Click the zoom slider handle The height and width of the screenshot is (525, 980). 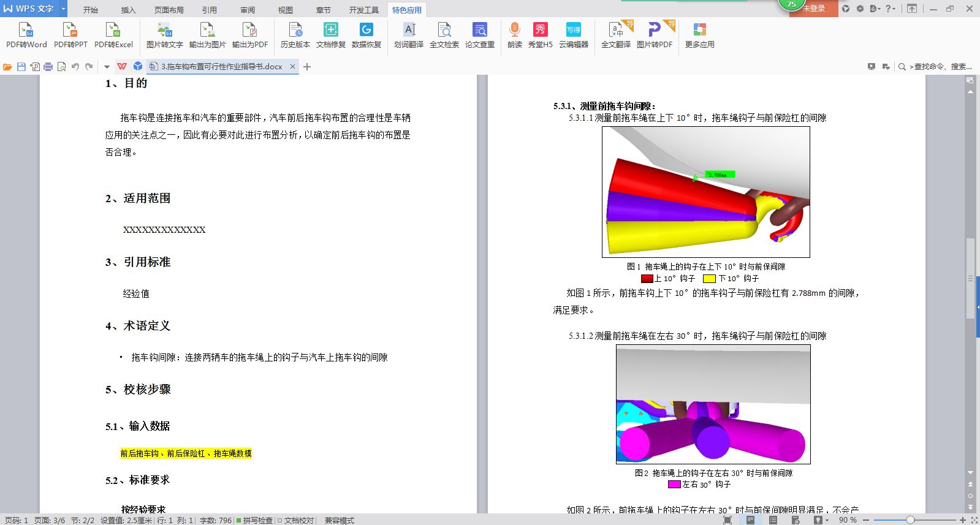910,520
